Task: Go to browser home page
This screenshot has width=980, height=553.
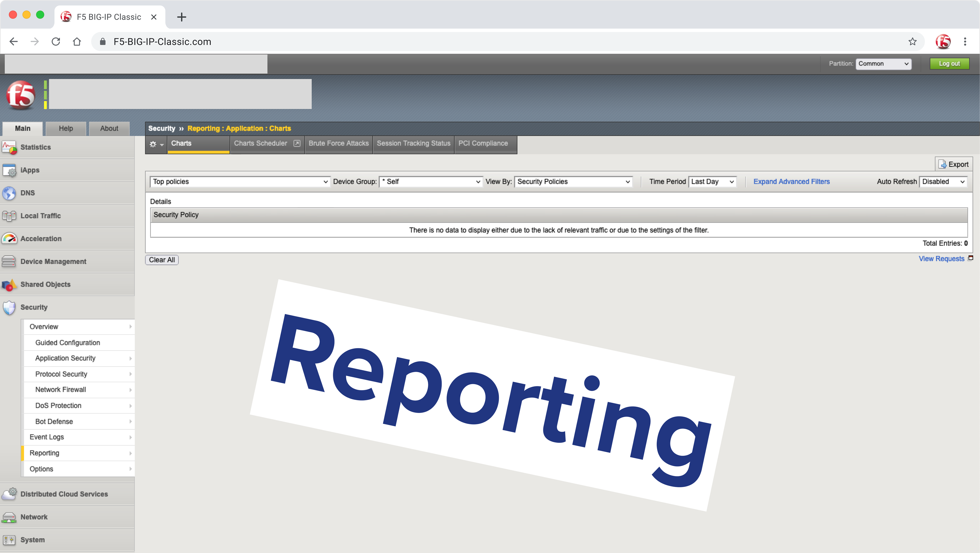Action: point(77,42)
